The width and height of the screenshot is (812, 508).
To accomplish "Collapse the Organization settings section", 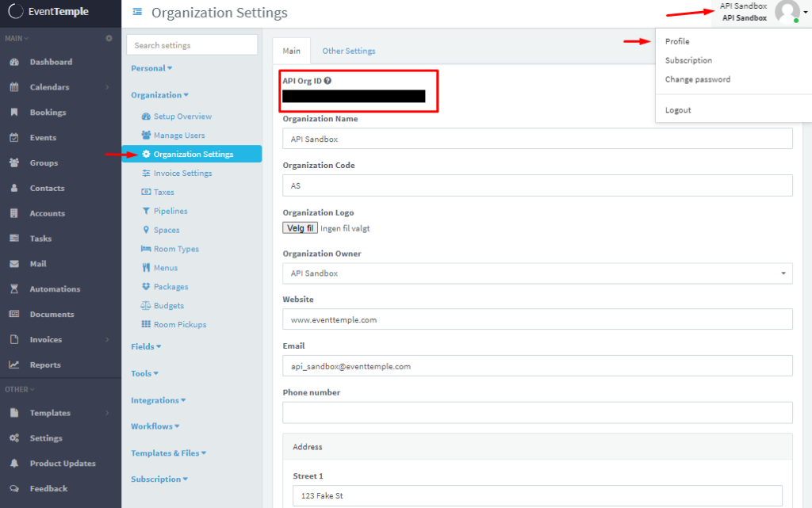I will pos(159,95).
